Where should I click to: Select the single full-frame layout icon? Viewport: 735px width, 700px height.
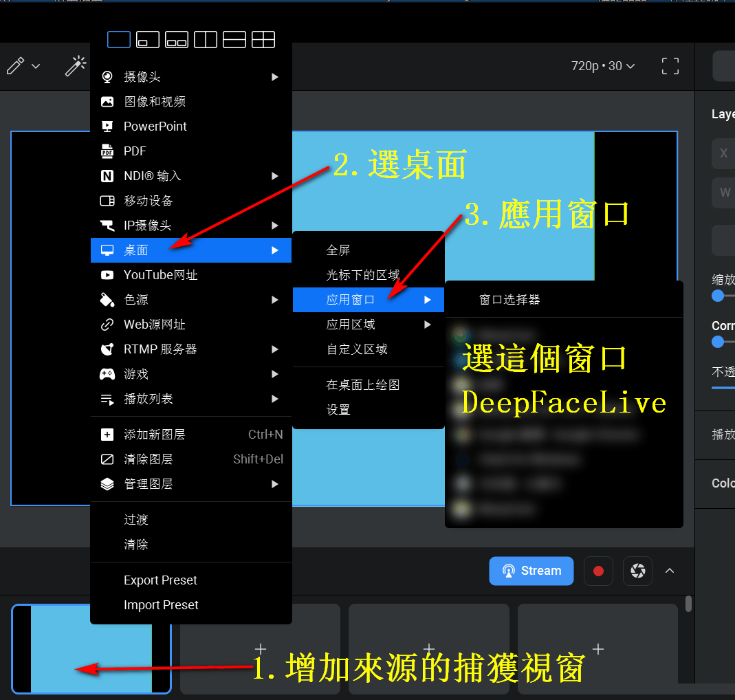point(118,40)
